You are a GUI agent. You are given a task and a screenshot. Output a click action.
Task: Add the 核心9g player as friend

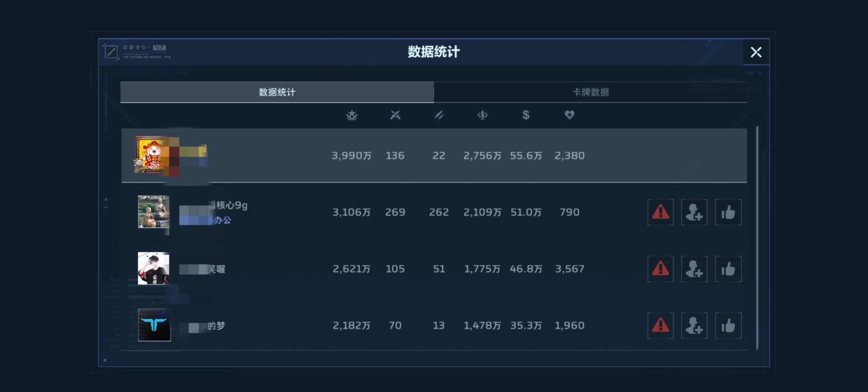tap(694, 212)
